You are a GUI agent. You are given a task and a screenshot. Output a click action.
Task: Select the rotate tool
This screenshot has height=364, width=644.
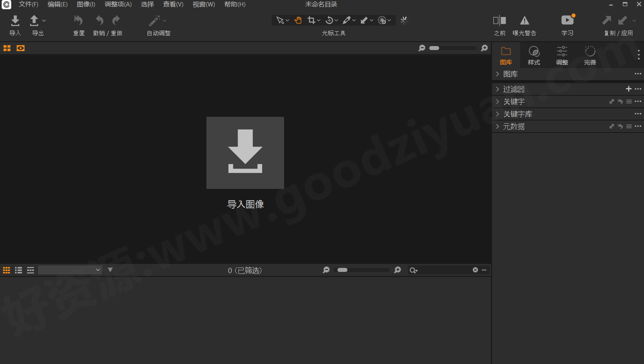(x=329, y=20)
